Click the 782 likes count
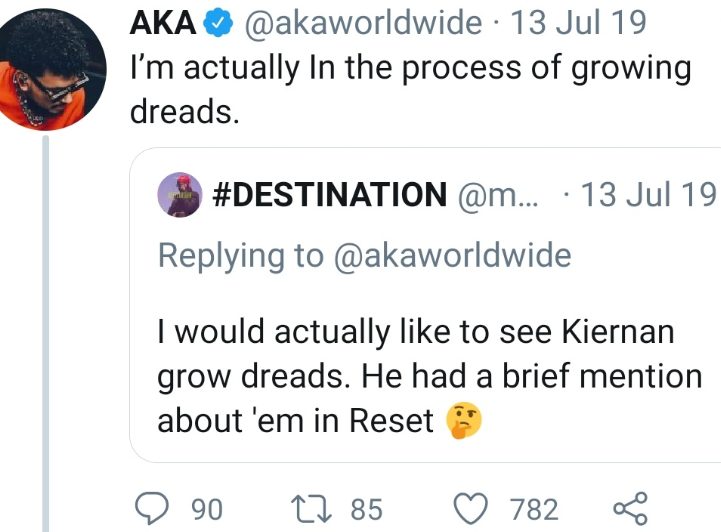The image size is (721, 532). point(534,509)
